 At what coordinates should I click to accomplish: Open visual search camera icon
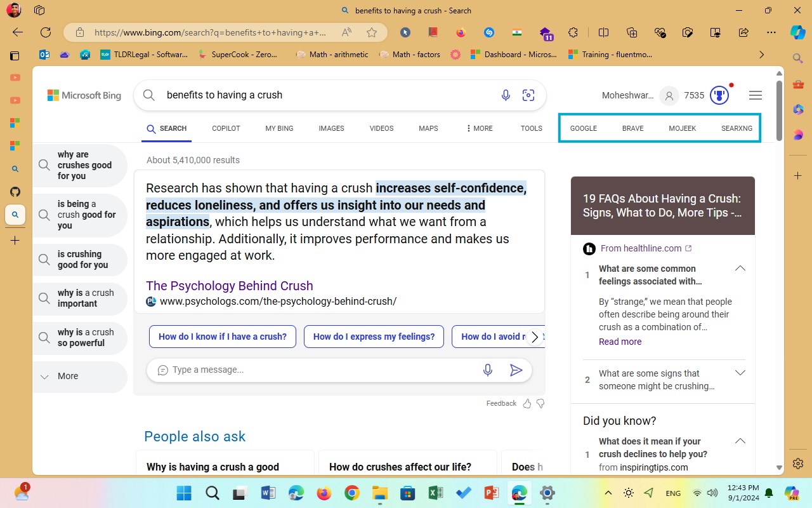coord(528,95)
